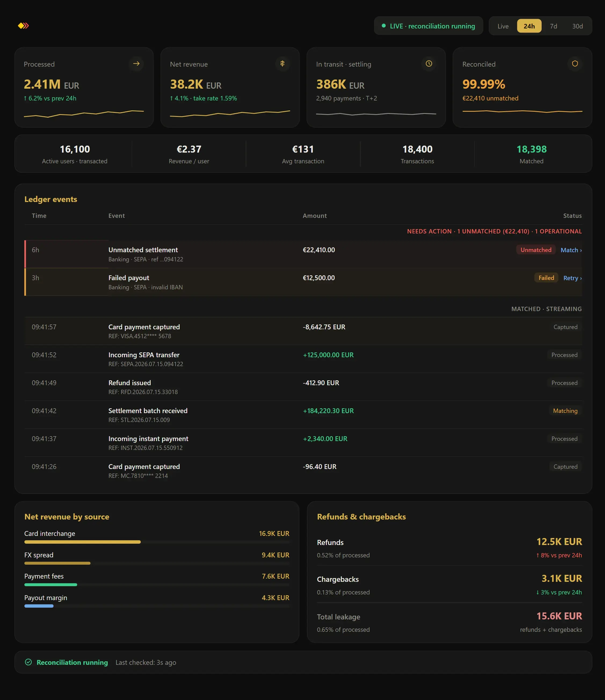
Task: Click the Unmatched settlement event title
Action: pyautogui.click(x=143, y=250)
